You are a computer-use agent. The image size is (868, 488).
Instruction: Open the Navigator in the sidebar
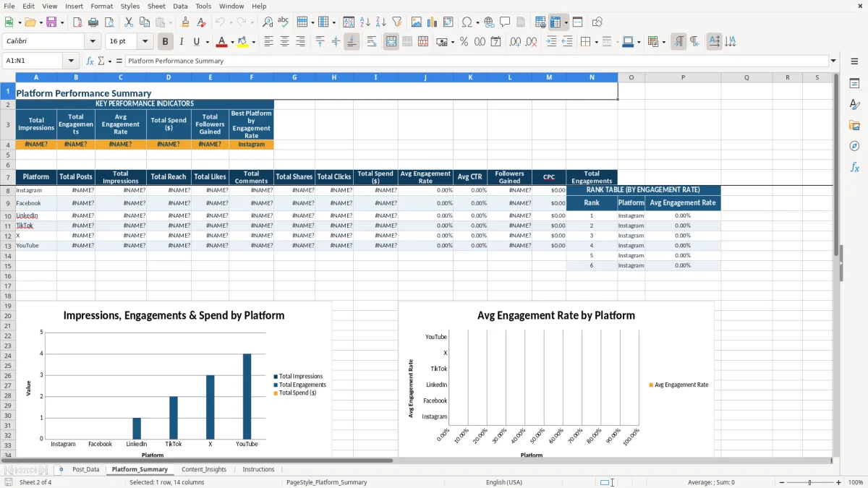pyautogui.click(x=854, y=146)
